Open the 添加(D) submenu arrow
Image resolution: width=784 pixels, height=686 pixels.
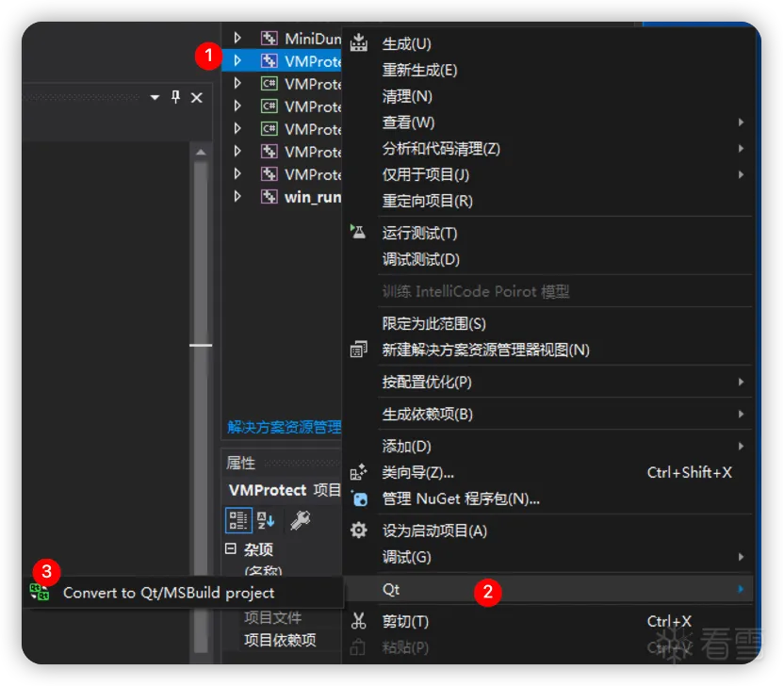[741, 446]
